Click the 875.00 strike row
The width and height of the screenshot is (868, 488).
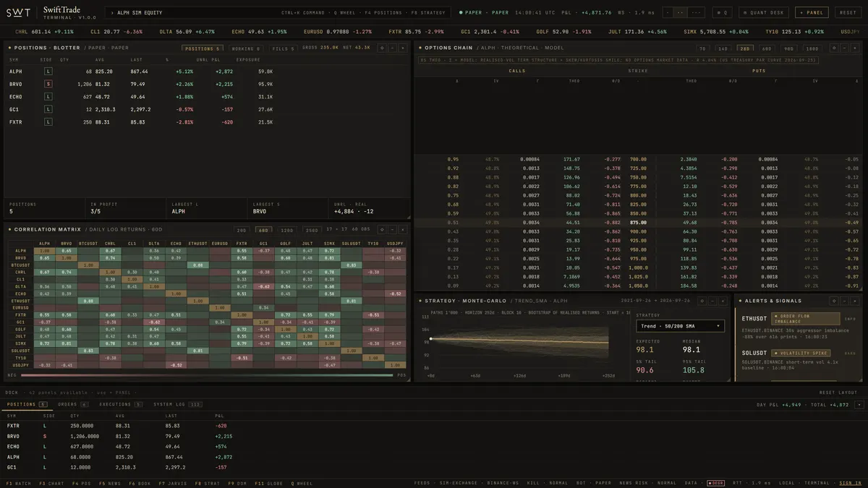[x=638, y=223]
